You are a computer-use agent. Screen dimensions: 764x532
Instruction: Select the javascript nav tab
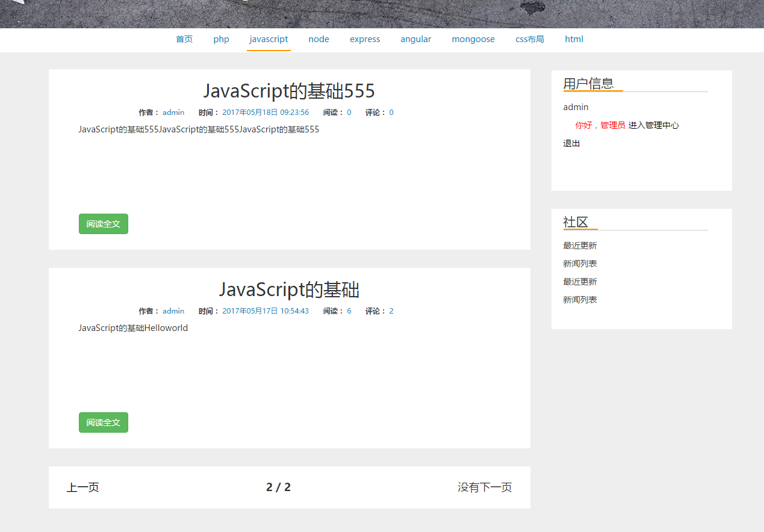point(269,39)
